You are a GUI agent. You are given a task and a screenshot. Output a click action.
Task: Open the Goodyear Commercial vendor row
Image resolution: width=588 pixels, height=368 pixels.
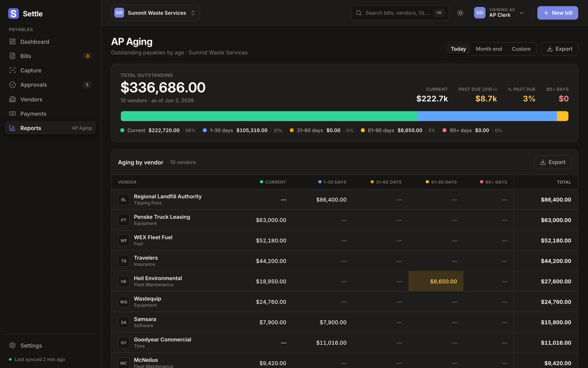(345, 343)
